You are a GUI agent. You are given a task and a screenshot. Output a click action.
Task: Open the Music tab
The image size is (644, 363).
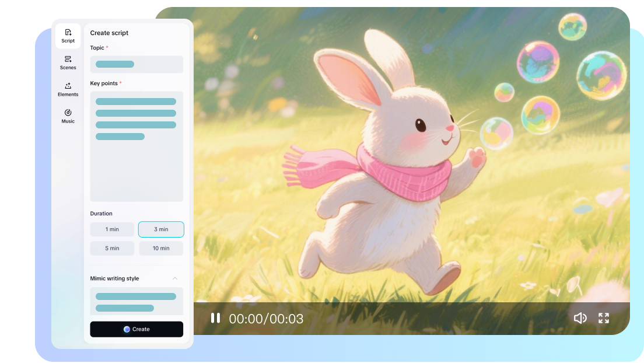pyautogui.click(x=68, y=117)
